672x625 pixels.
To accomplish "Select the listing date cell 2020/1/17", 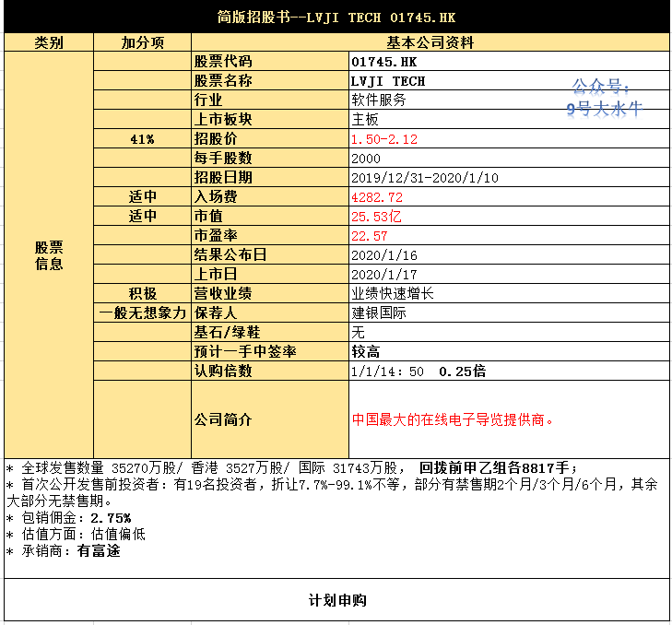I will [509, 274].
